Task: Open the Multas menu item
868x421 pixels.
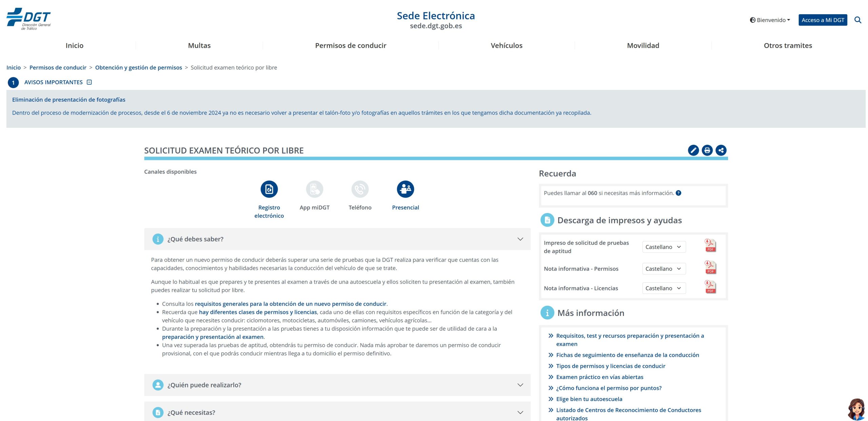Action: coord(199,45)
